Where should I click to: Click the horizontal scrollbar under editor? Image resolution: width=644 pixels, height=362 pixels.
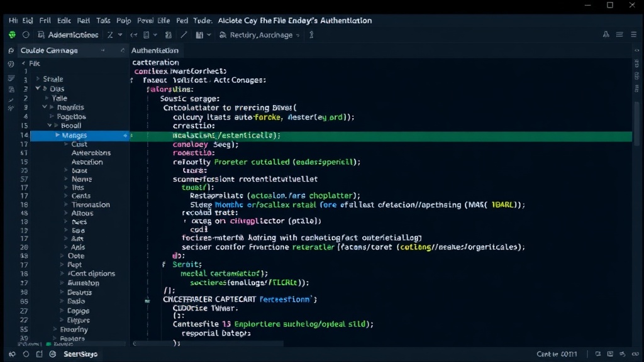pyautogui.click(x=209, y=343)
